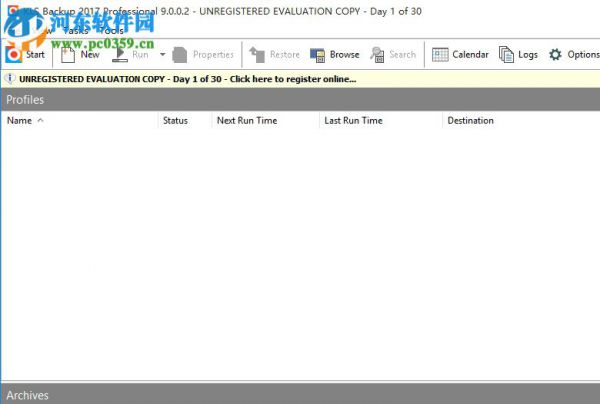Click the Run toolbar icon
Screen dimensions: 600x404
click(x=120, y=55)
